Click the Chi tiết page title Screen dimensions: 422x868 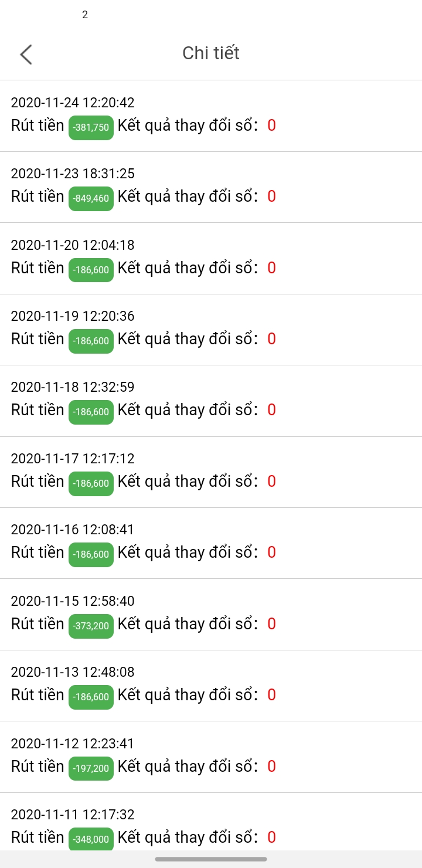(x=211, y=53)
